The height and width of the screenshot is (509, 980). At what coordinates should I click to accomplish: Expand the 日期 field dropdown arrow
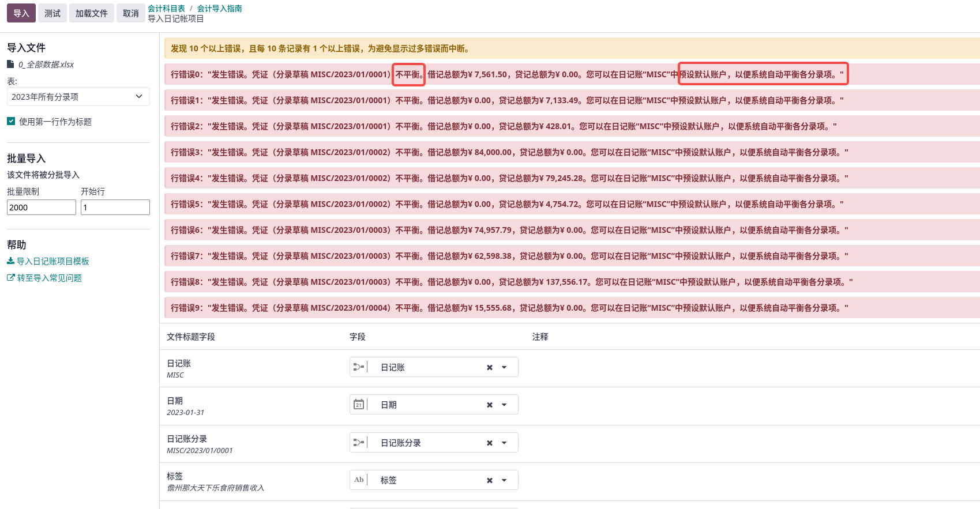(504, 405)
